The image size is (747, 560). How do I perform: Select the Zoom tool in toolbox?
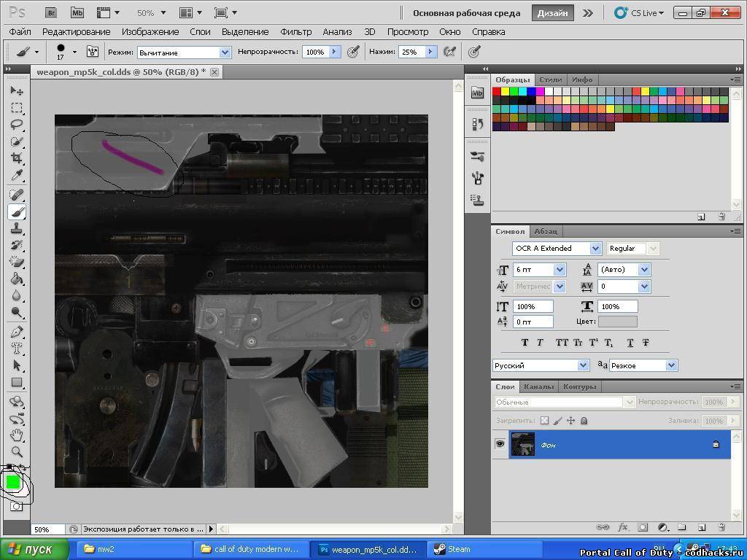pos(17,451)
